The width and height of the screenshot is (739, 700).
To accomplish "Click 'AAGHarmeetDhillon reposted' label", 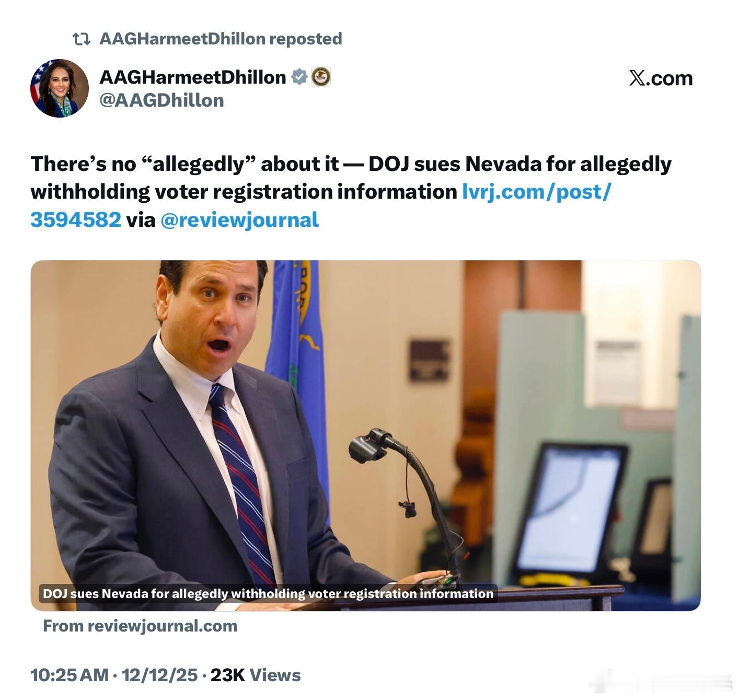I will tap(221, 39).
